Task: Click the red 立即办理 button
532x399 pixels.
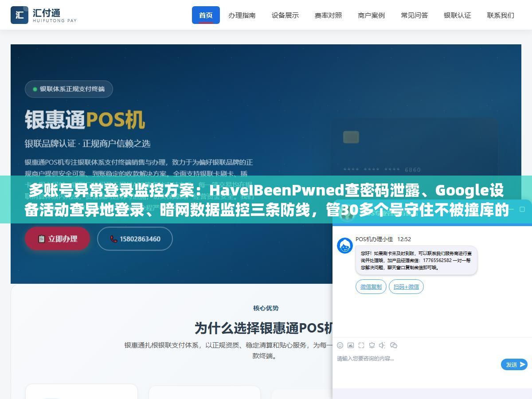Action: point(58,239)
